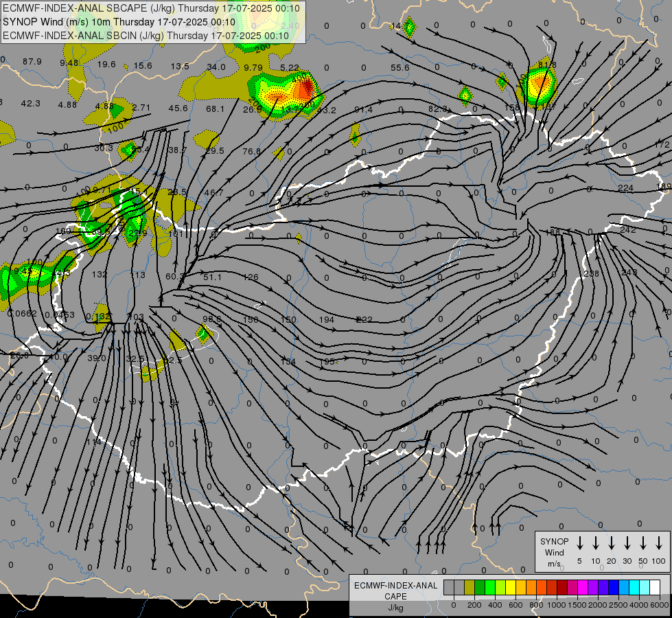Click the wind arrow labeled 5 m/s
The height and width of the screenshot is (618, 672).
coord(580,543)
